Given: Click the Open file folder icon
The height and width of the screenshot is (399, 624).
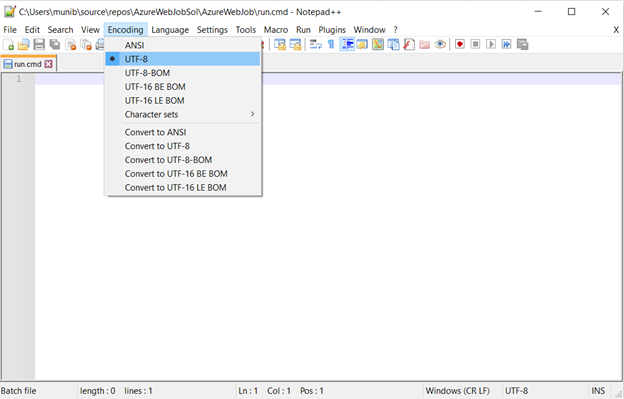Looking at the screenshot, I should (x=23, y=45).
